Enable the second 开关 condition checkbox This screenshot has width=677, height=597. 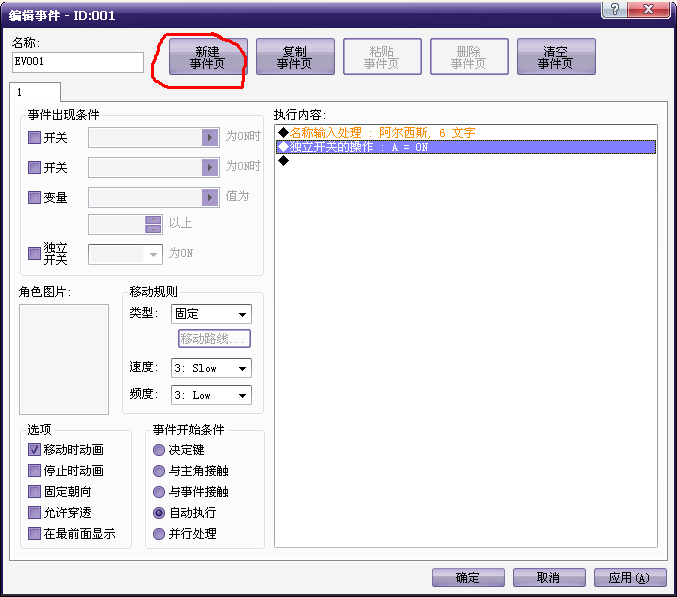click(34, 167)
